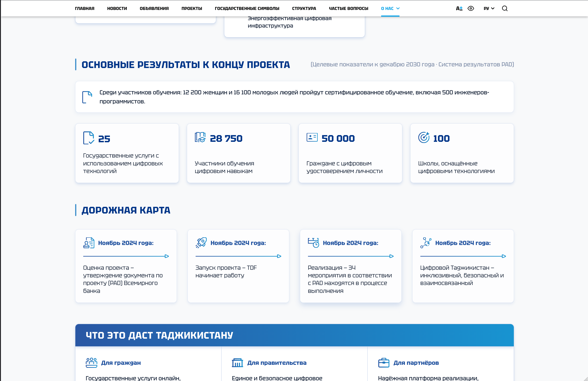Expand the О НАС menu chevron
Viewport: 588px width, 381px height.
coord(398,8)
